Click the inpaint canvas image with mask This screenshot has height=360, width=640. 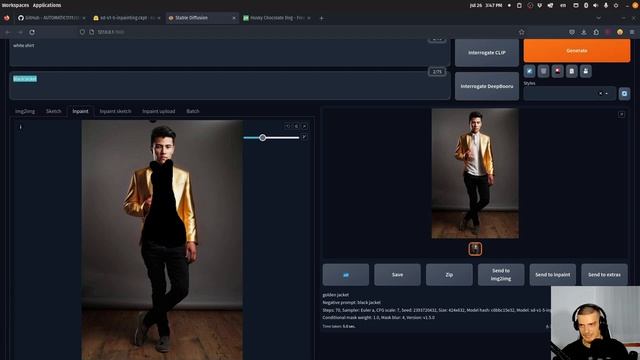[162, 240]
